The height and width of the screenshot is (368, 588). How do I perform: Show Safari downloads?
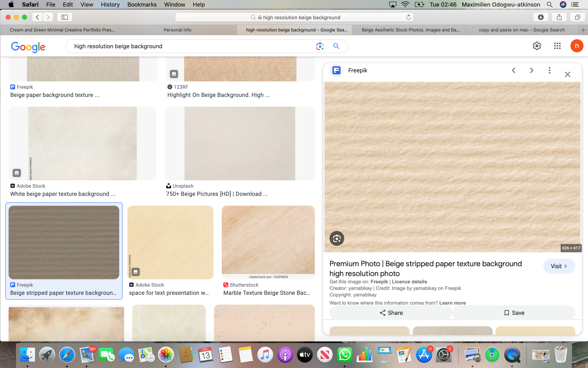541,17
